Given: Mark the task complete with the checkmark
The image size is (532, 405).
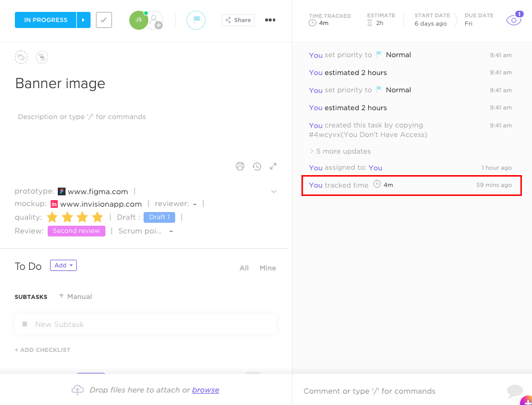Looking at the screenshot, I should point(103,19).
